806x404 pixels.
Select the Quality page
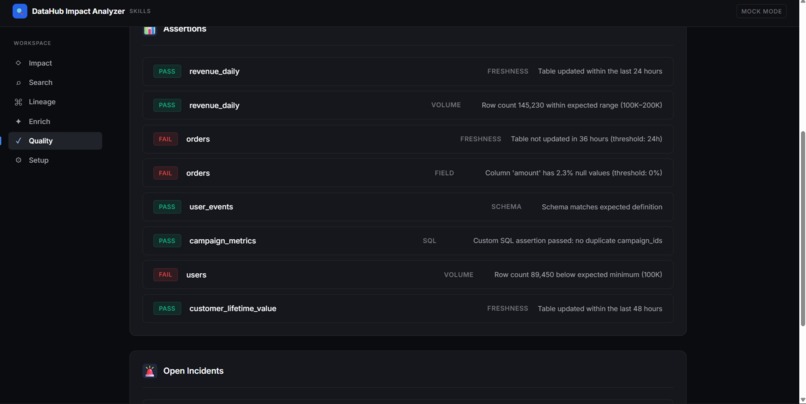click(55, 141)
